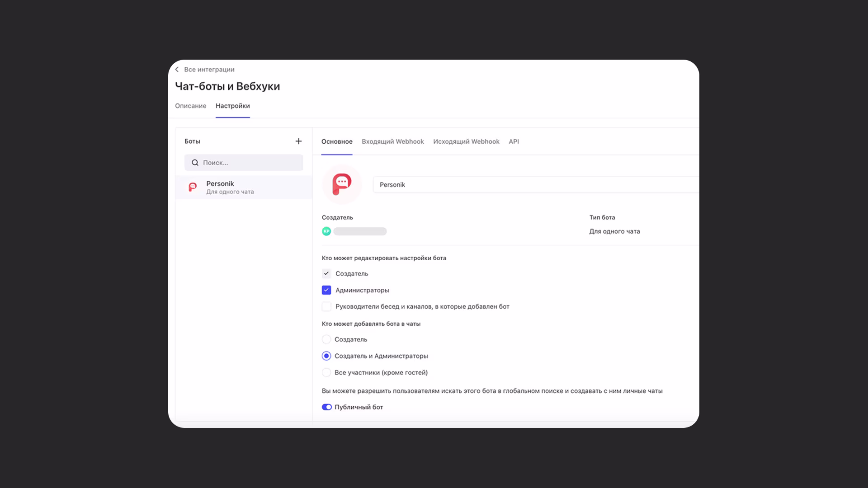Select Создатель и Администраторы radio option

click(x=326, y=356)
